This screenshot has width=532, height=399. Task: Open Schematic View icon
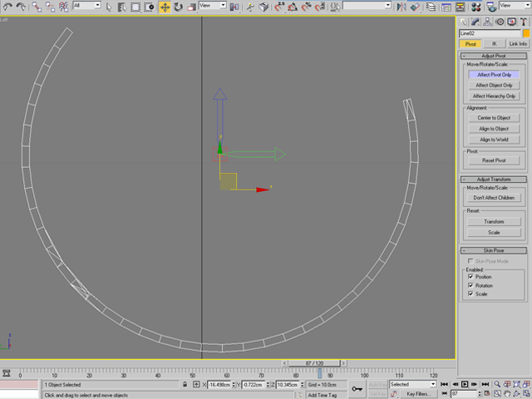[x=460, y=7]
